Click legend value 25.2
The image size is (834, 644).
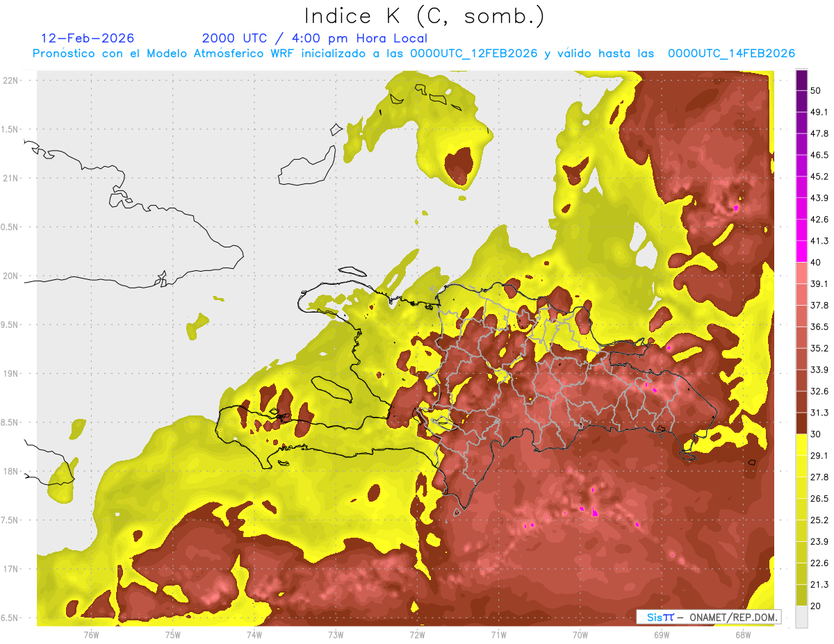819,520
